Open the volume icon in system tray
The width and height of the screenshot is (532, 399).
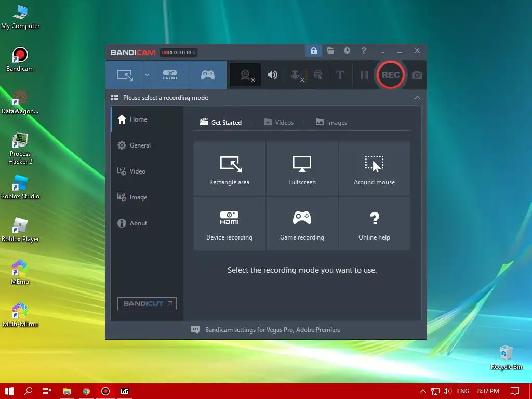447,391
